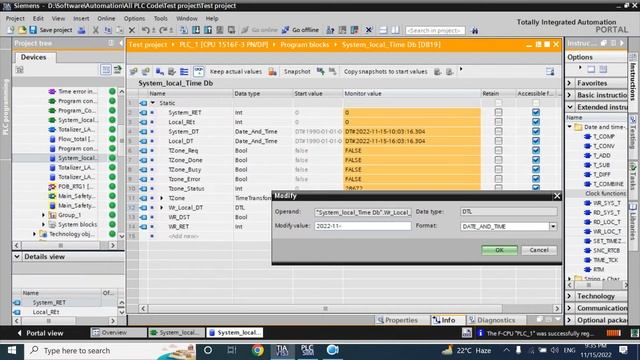The image size is (640, 360).
Task: Click the Cut scissors icon in toolbar
Action: pos(95,30)
